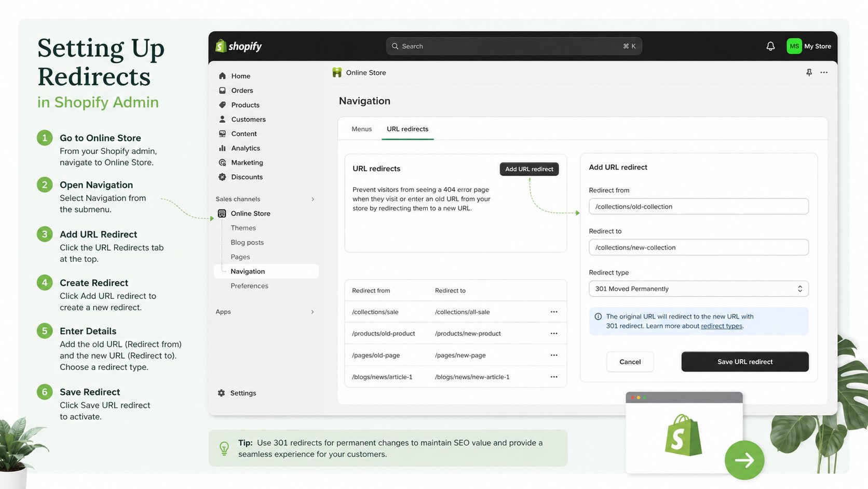Open Marketing in the sidebar

[x=247, y=163]
